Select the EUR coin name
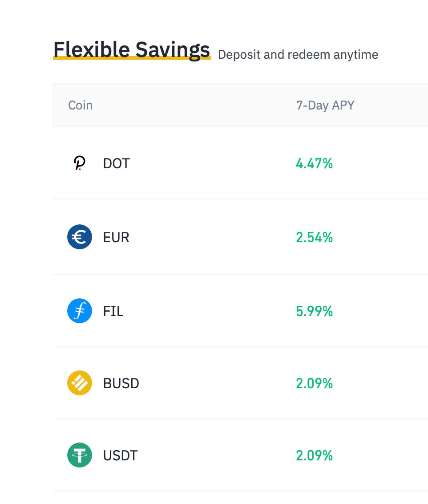 tap(116, 238)
